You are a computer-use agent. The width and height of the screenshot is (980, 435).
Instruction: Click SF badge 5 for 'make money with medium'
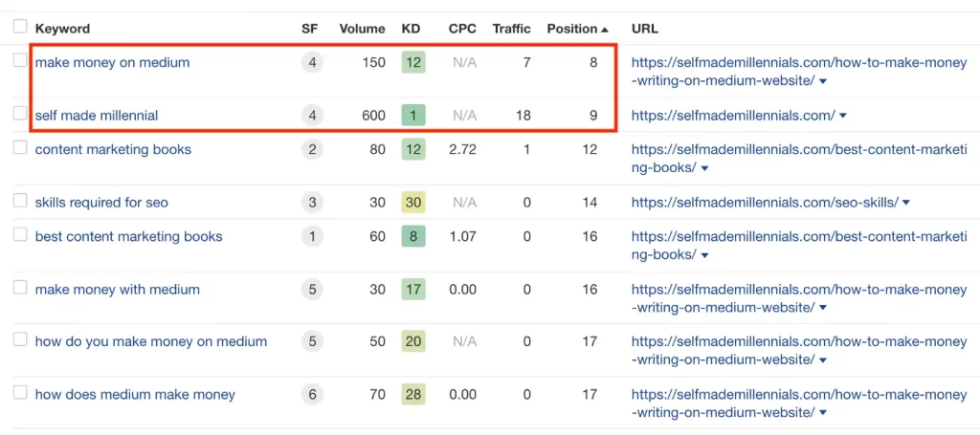(311, 290)
